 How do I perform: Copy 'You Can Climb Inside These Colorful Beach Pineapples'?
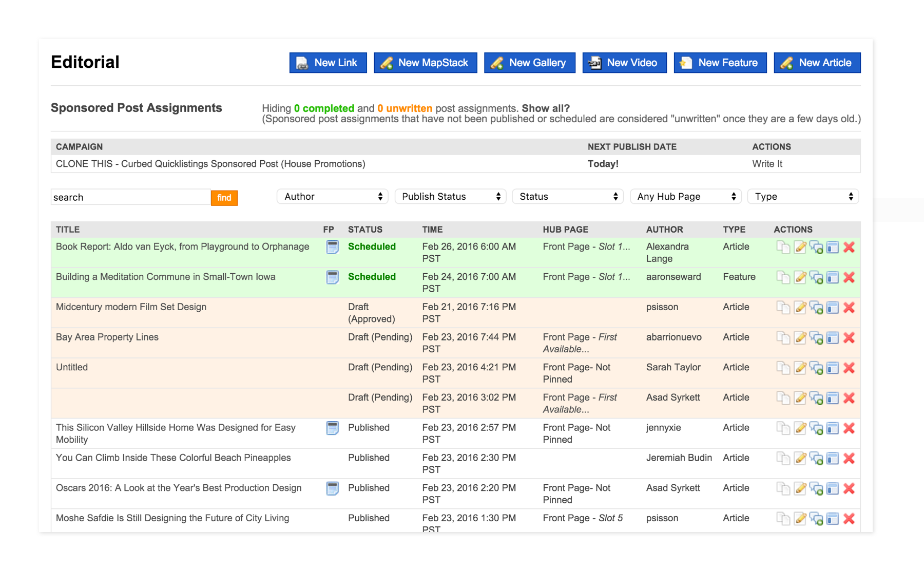click(x=783, y=459)
